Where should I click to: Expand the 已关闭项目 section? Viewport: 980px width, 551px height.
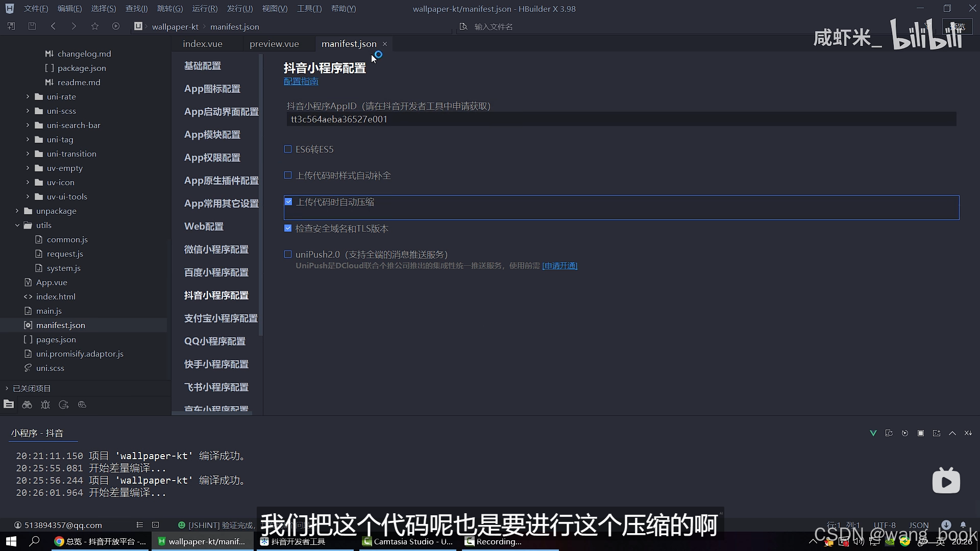click(7, 388)
